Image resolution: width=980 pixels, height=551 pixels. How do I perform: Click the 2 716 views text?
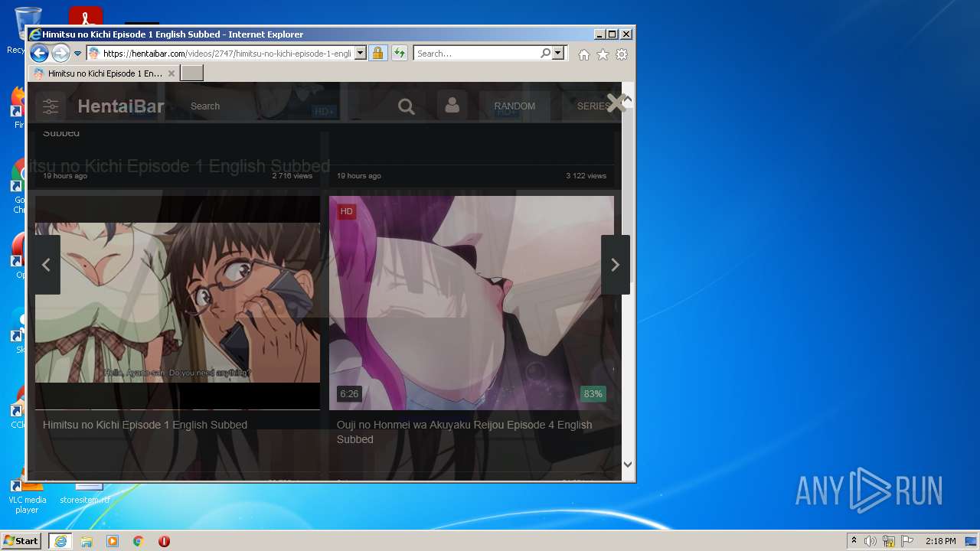tap(292, 176)
